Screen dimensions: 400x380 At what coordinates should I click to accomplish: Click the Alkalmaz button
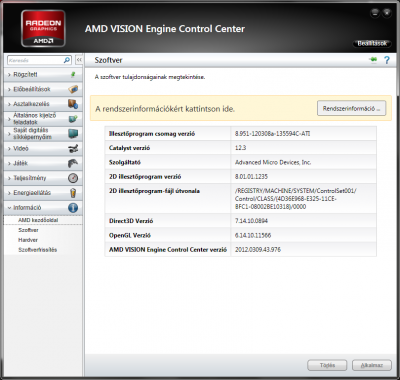pos(372,365)
